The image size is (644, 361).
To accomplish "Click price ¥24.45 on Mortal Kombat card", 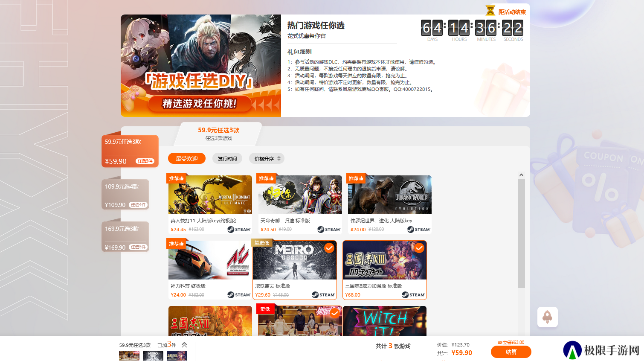I will coord(178,230).
